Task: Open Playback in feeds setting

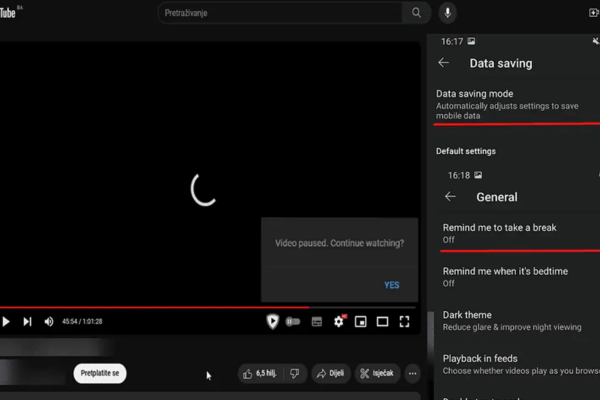Action: pyautogui.click(x=520, y=364)
